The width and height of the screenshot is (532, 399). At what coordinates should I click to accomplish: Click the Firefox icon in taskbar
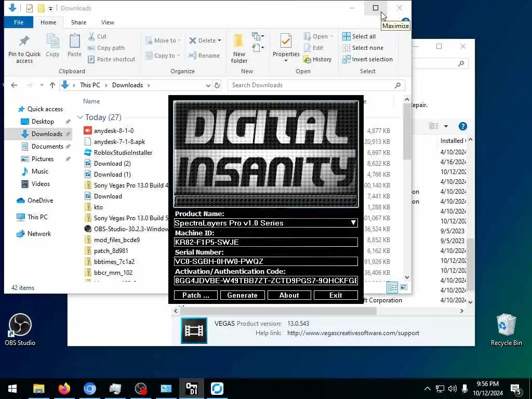click(64, 389)
